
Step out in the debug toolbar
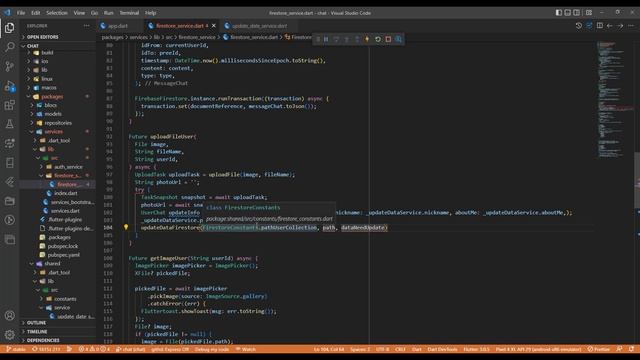tap(357, 39)
